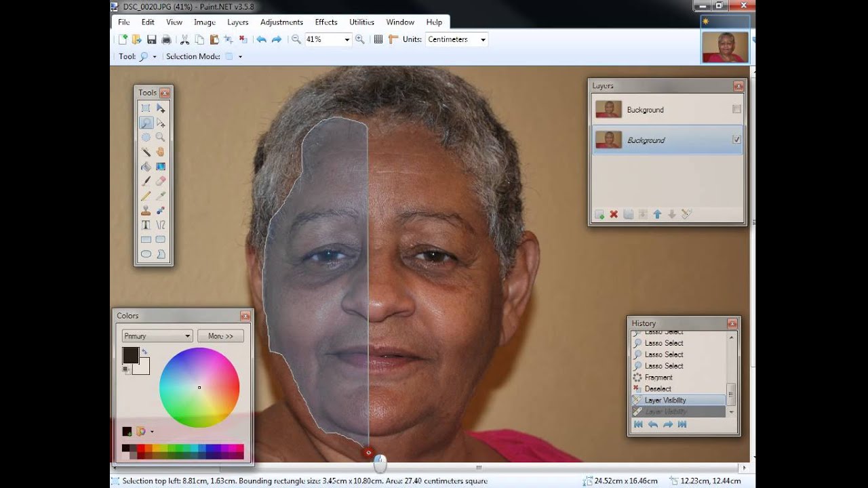
Task: Toggle the rulers icon
Action: (x=393, y=39)
